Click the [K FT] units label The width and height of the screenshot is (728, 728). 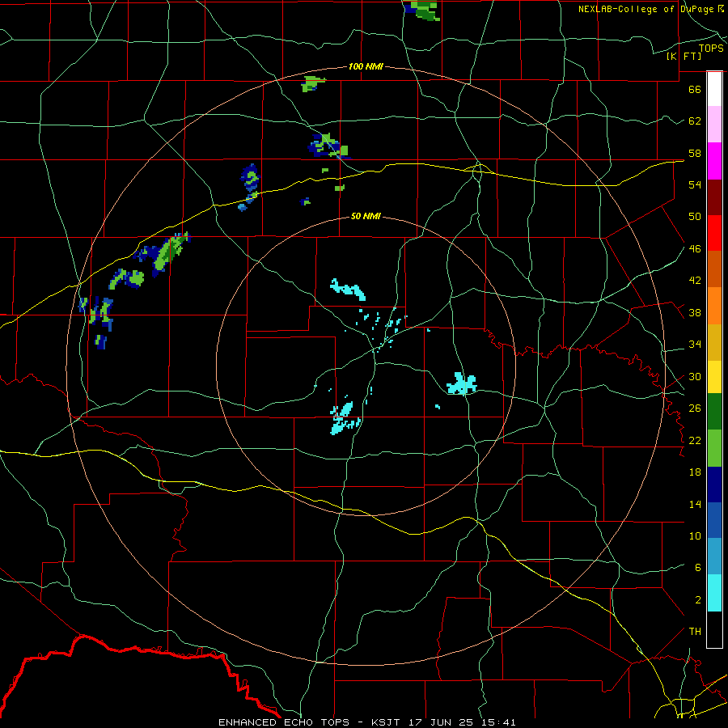pyautogui.click(x=684, y=56)
